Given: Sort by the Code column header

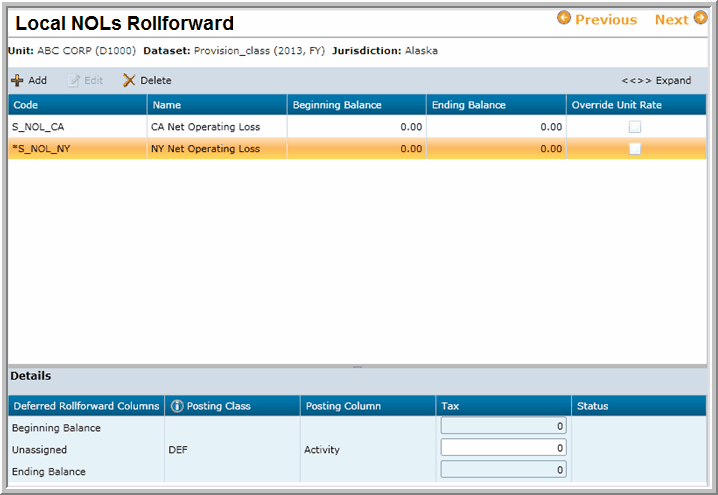Looking at the screenshot, I should click(x=78, y=105).
